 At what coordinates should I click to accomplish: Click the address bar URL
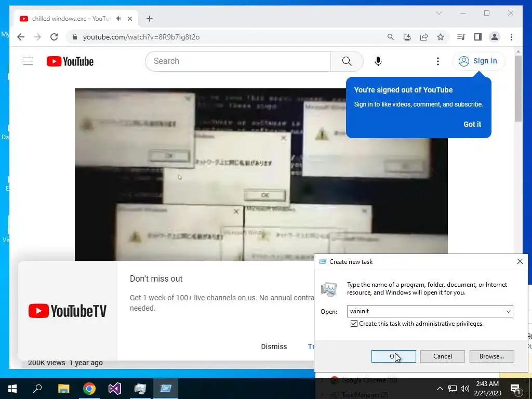(141, 37)
